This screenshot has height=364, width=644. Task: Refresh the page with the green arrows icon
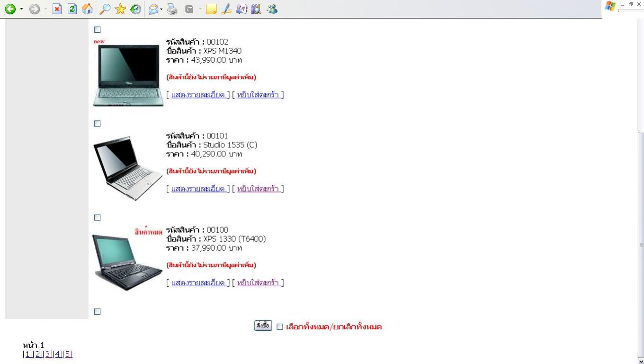[x=72, y=9]
